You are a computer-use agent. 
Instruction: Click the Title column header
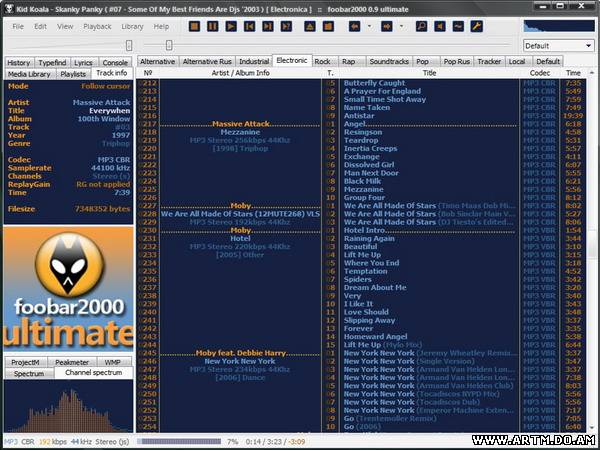pos(429,73)
